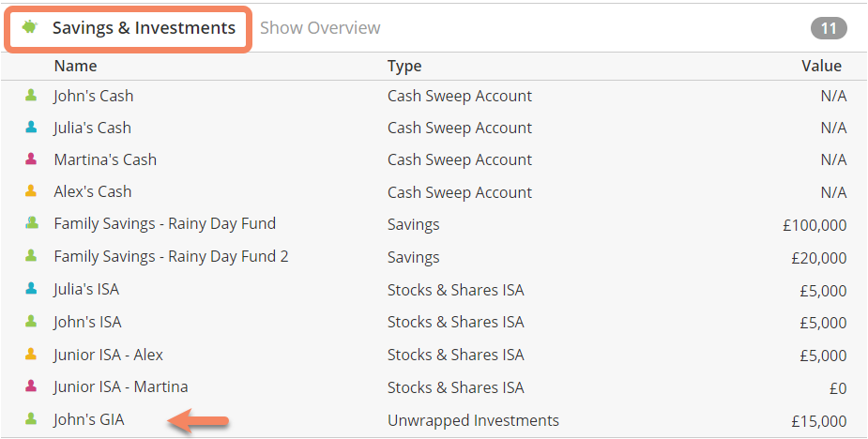This screenshot has height=439, width=868.
Task: Select the Junior ISA - Martina row
Action: coord(434,387)
